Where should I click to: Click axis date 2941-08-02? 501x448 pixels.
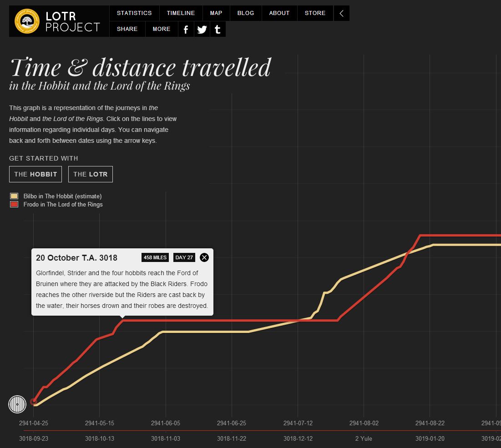click(x=364, y=423)
